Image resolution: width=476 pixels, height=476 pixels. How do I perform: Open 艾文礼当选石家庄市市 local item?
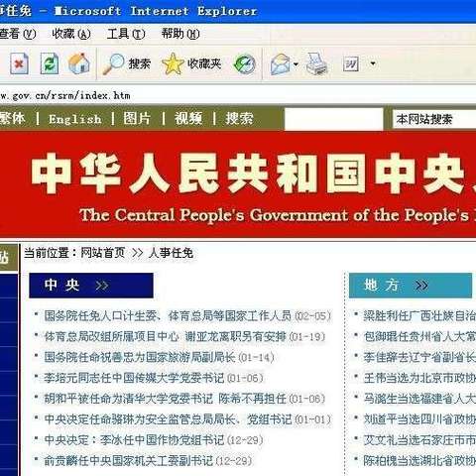pos(419,440)
